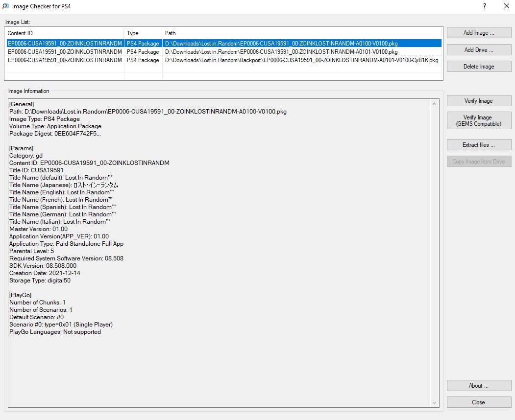The width and height of the screenshot is (515, 420).
Task: Click the 'Default Scenario: #0' line
Action: coord(36,317)
